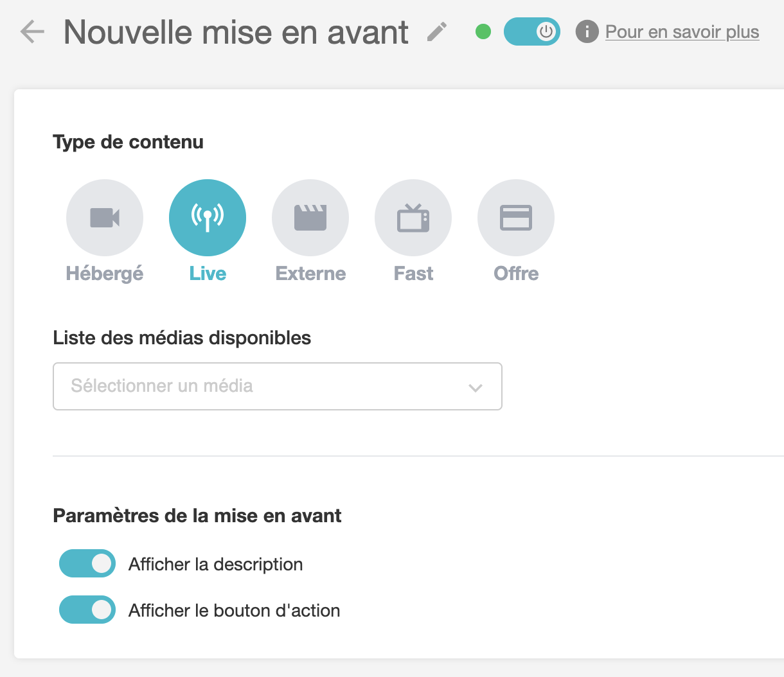Click the Hébergé label under the camera
This screenshot has width=784, height=677.
105,274
